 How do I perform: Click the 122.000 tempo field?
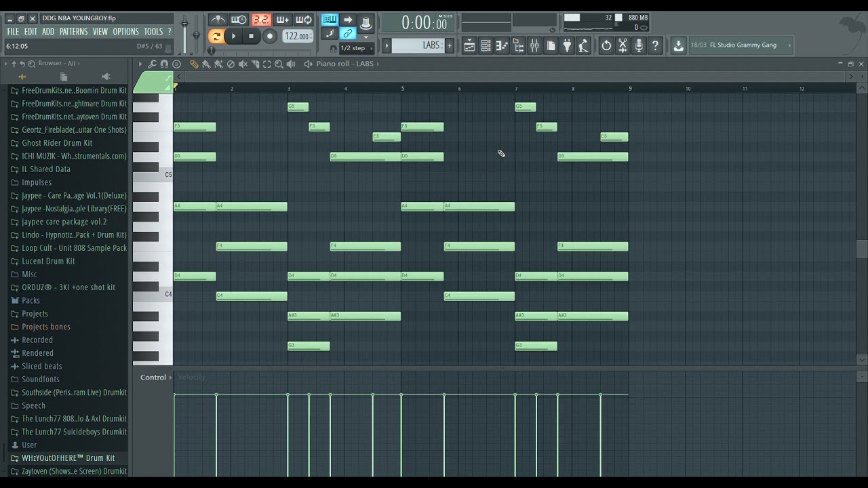click(x=297, y=36)
